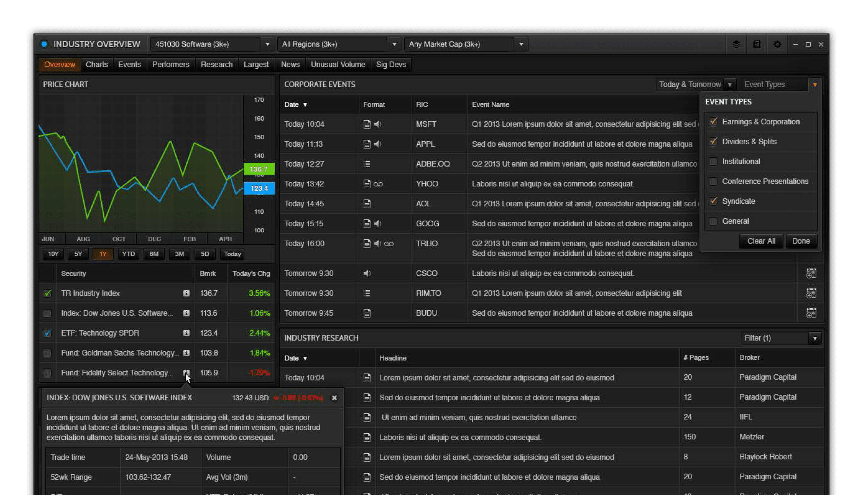Enable the Institutional event type checkbox
Viewport: 868px width, 495px height.
click(x=713, y=161)
